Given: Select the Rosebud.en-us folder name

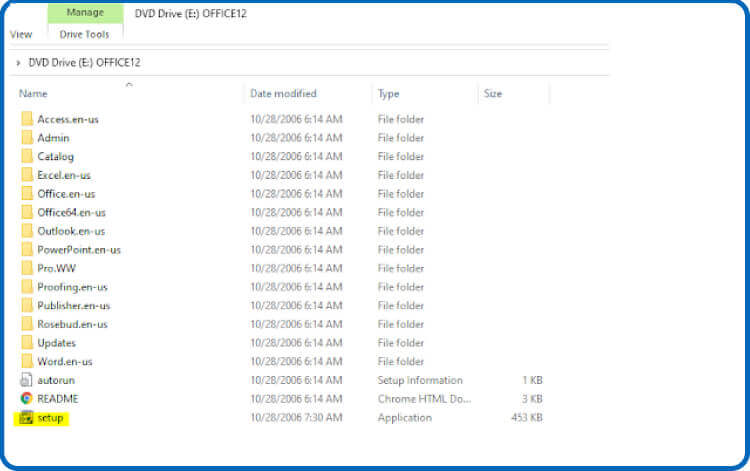Looking at the screenshot, I should 72,324.
